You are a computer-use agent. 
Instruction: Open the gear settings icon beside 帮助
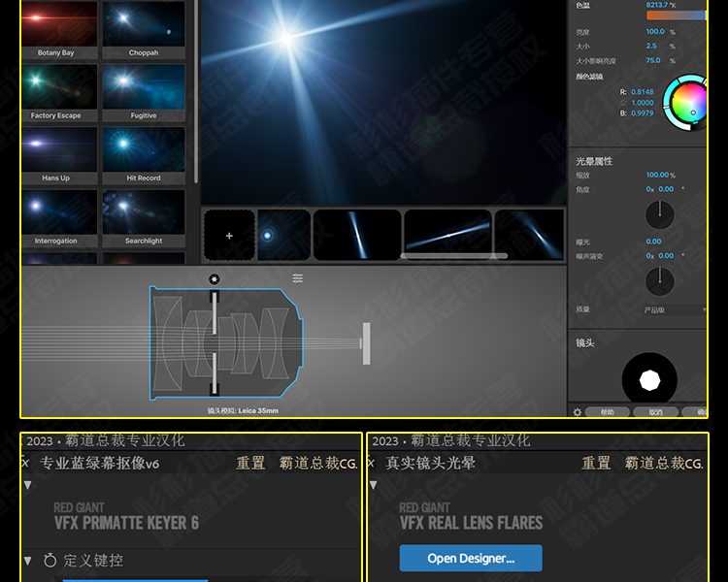578,412
